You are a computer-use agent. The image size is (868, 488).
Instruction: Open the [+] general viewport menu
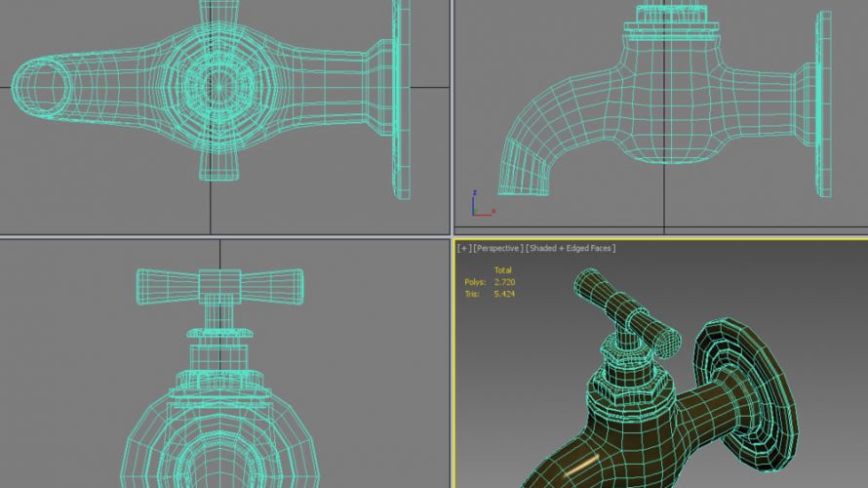coord(463,248)
